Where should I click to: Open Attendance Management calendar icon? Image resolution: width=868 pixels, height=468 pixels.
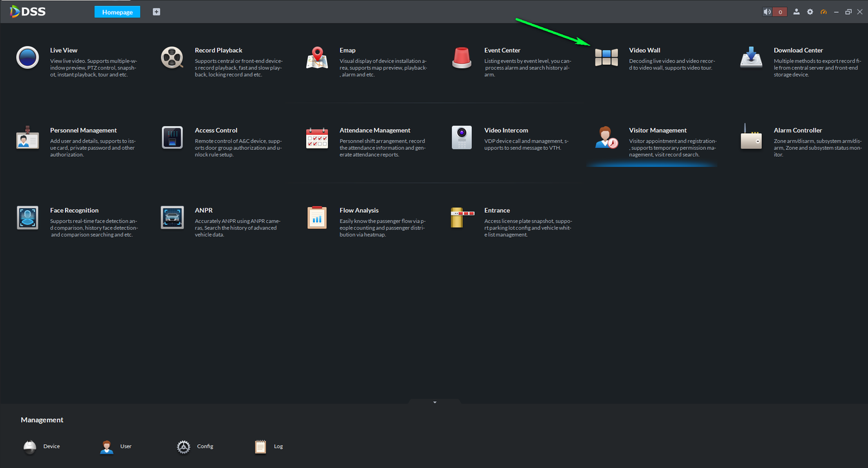pos(317,138)
